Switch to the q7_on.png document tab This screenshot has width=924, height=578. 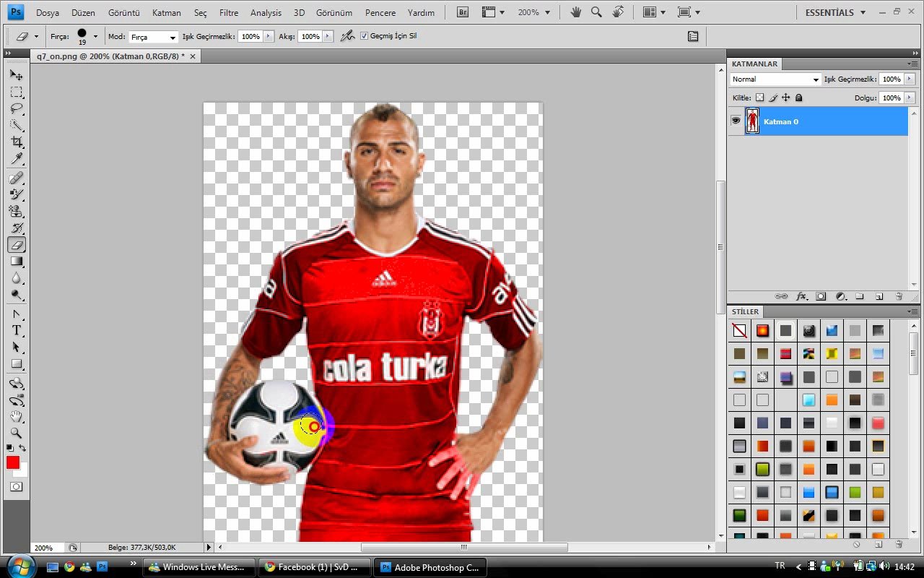110,56
